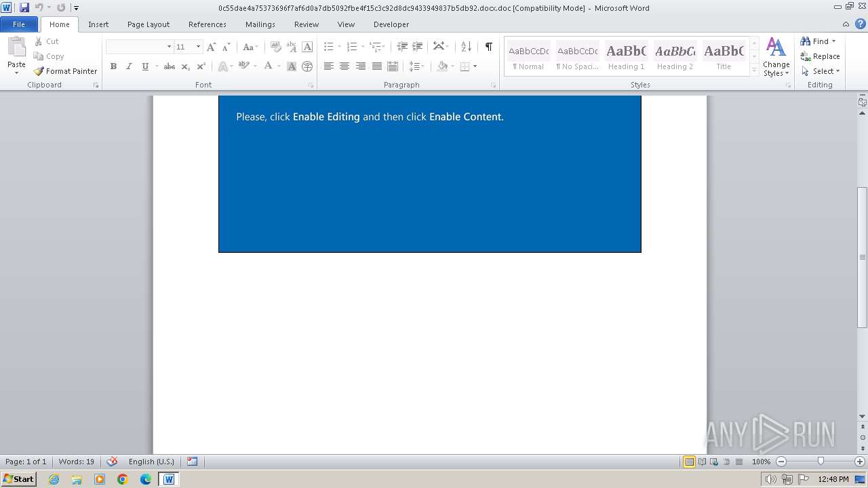Viewport: 868px width, 488px height.
Task: Open Chrome from the taskbar
Action: [123, 479]
